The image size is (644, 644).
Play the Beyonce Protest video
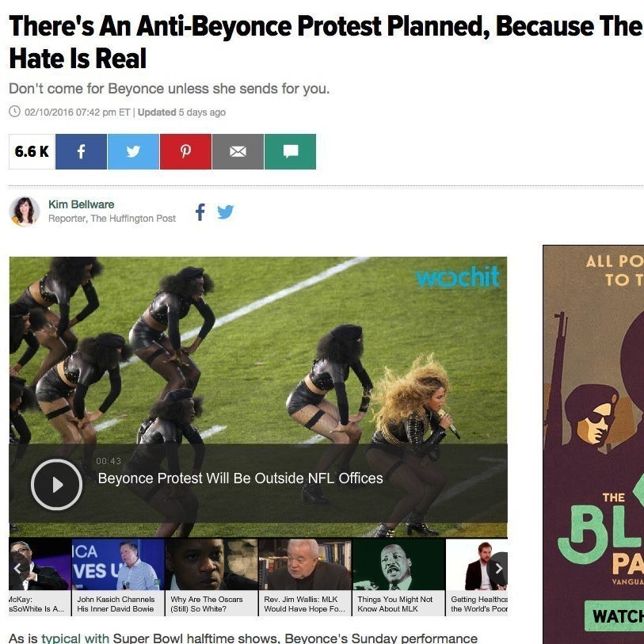click(x=57, y=485)
